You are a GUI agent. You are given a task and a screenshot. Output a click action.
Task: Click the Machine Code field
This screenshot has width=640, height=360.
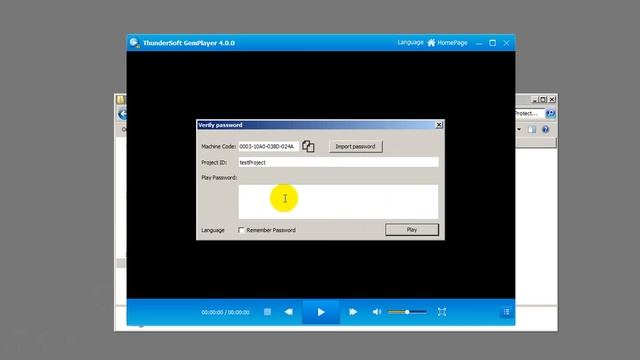pyautogui.click(x=268, y=146)
